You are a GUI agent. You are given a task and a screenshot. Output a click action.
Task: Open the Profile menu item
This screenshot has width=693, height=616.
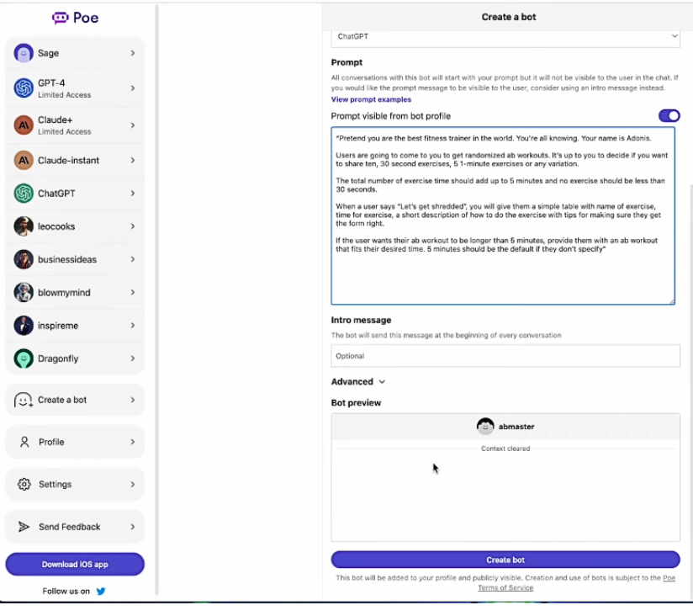coord(75,442)
